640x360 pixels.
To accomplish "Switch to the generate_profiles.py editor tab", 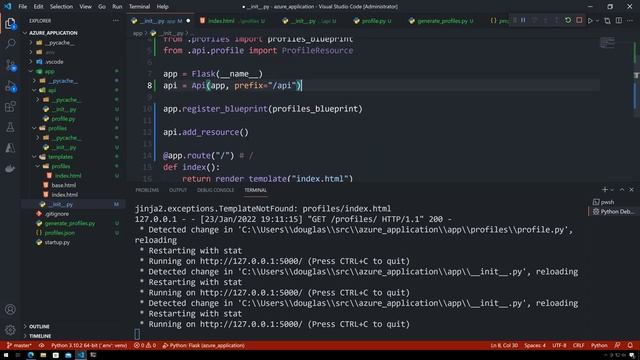I will tap(445, 21).
